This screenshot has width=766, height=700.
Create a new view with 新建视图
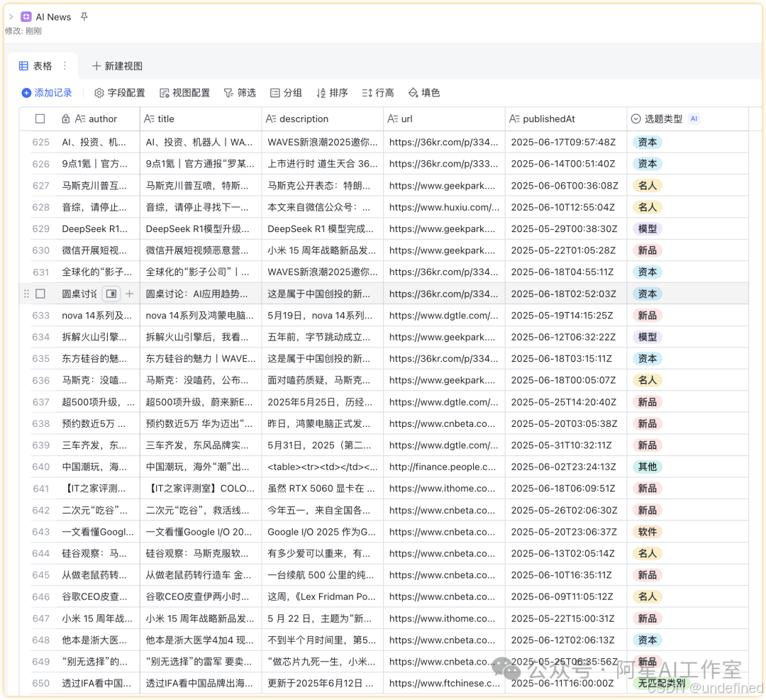click(x=117, y=66)
